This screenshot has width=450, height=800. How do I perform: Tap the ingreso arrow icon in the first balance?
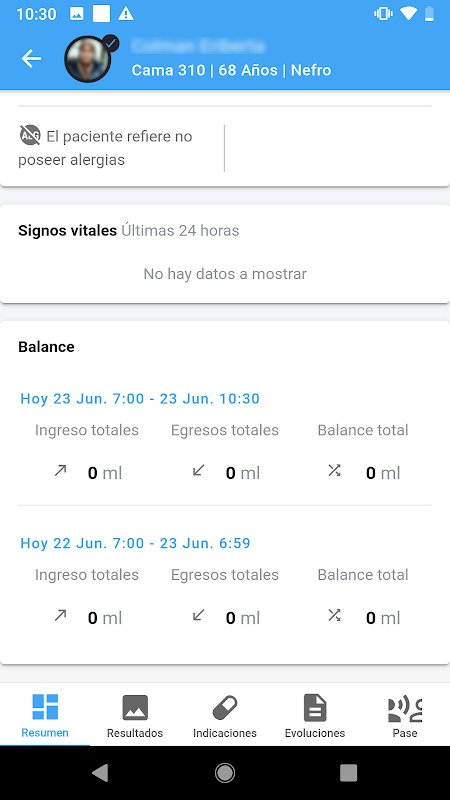pos(61,471)
